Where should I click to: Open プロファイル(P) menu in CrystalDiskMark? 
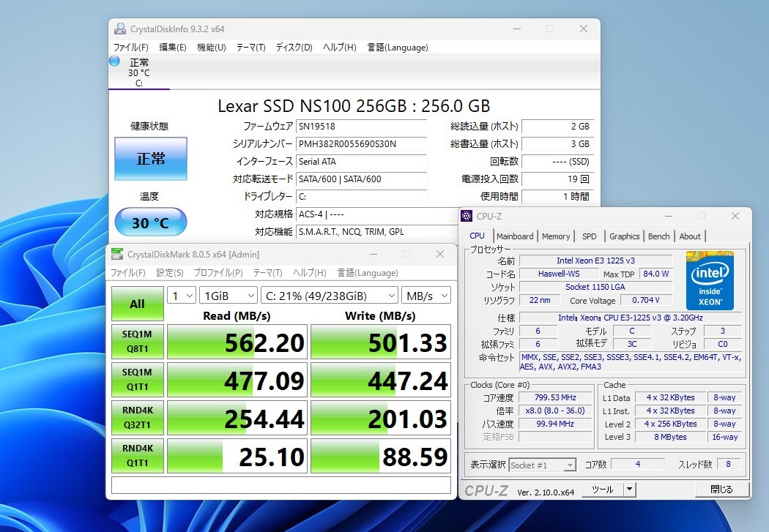(x=218, y=273)
